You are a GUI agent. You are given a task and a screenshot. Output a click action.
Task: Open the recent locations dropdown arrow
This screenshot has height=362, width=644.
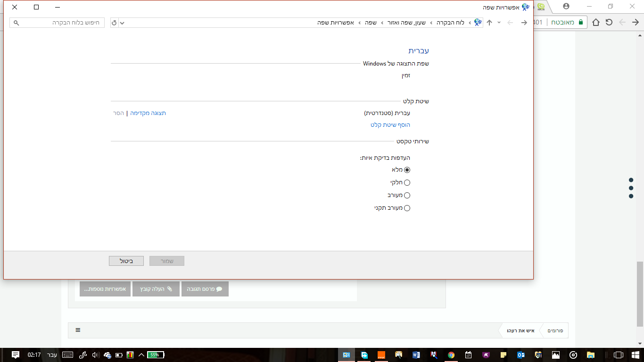click(x=499, y=23)
